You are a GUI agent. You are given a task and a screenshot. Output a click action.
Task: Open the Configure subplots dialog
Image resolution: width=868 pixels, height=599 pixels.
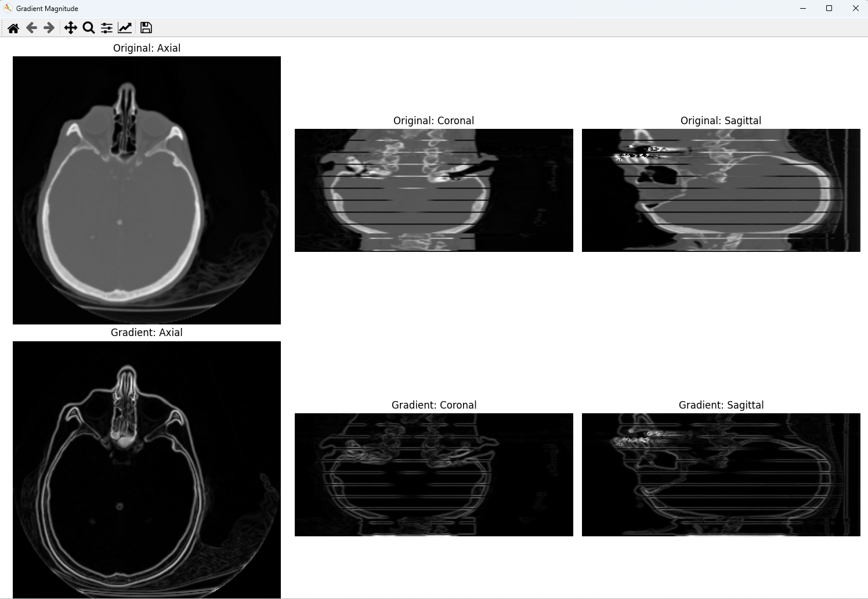click(107, 28)
